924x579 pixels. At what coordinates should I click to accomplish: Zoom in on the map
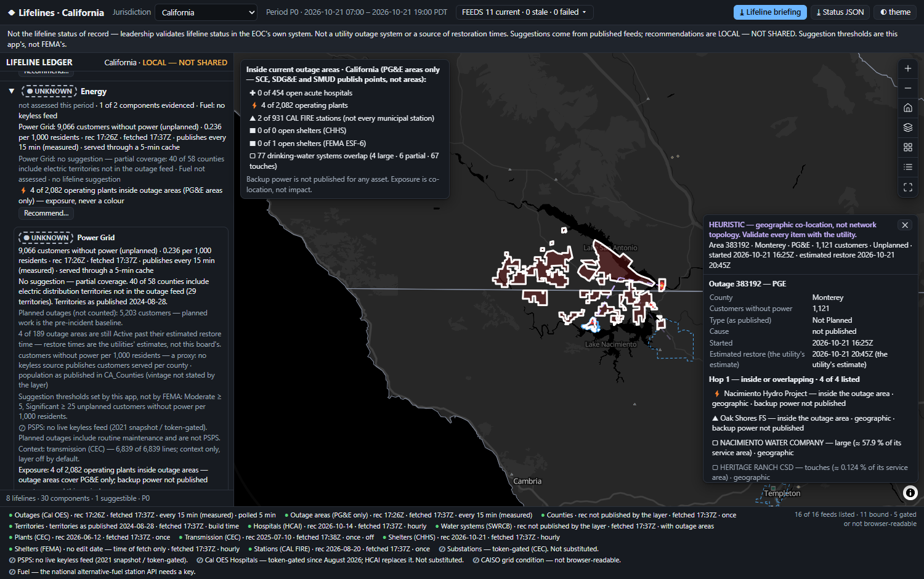pyautogui.click(x=908, y=68)
